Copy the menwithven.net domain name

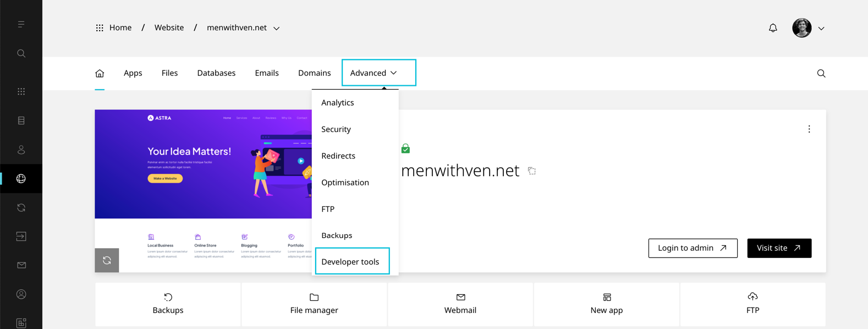pyautogui.click(x=532, y=171)
